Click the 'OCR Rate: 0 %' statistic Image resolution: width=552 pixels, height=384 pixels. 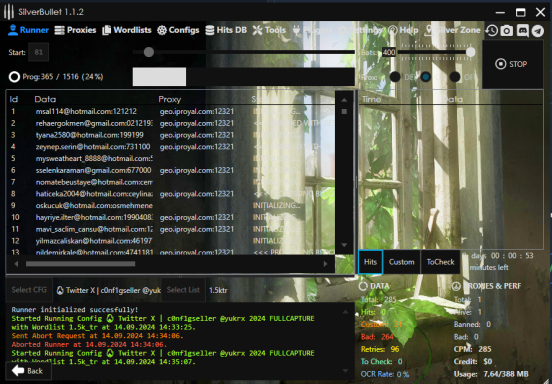pos(385,374)
